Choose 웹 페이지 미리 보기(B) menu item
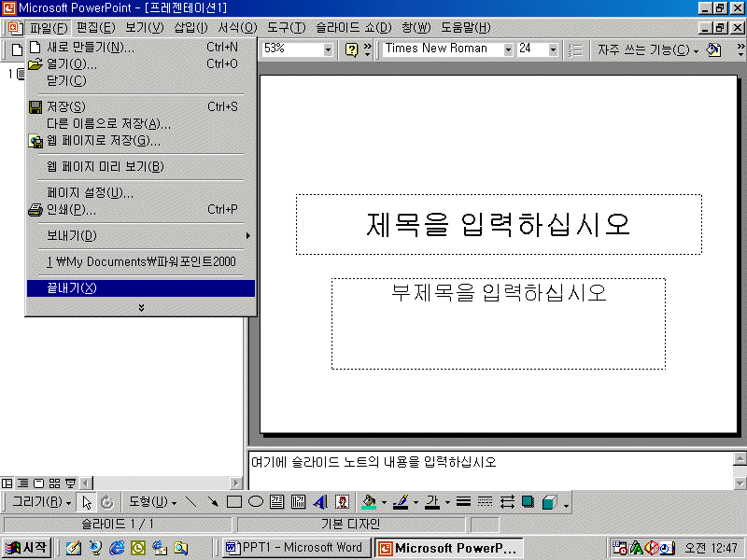The height and width of the screenshot is (560, 747). tap(141, 167)
